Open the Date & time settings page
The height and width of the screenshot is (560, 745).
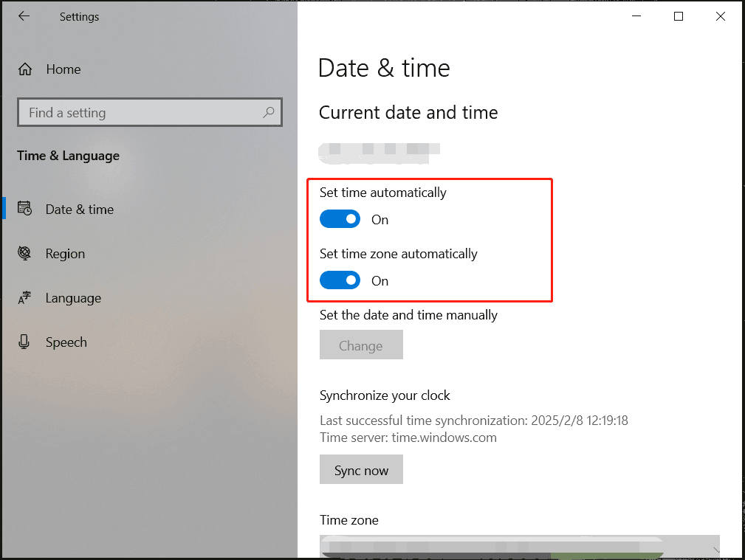(x=80, y=209)
